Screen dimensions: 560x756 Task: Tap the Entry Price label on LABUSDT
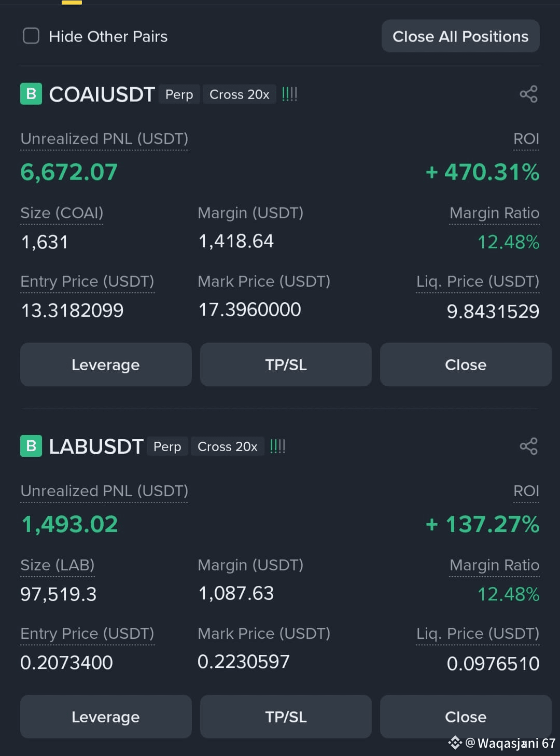(x=87, y=634)
